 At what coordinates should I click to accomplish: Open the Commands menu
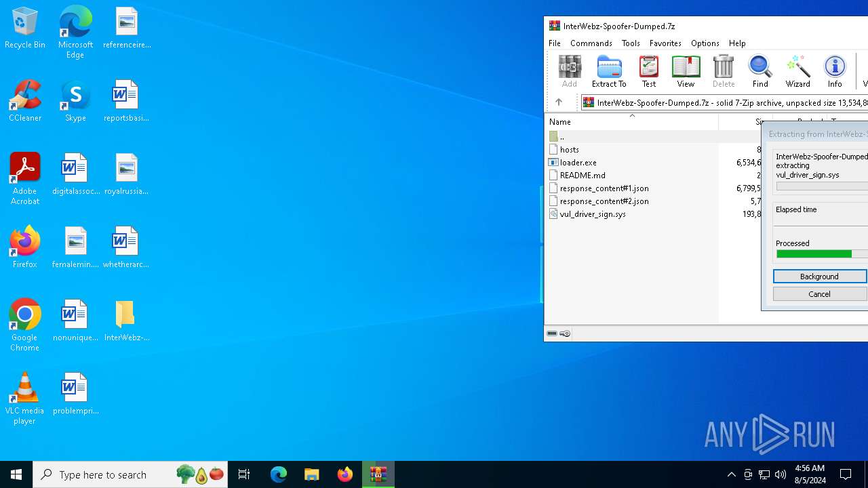point(591,43)
